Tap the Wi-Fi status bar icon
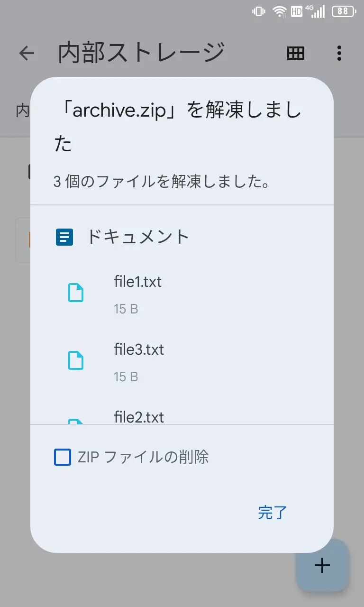Viewport: 364px width, 607px height. [x=280, y=11]
